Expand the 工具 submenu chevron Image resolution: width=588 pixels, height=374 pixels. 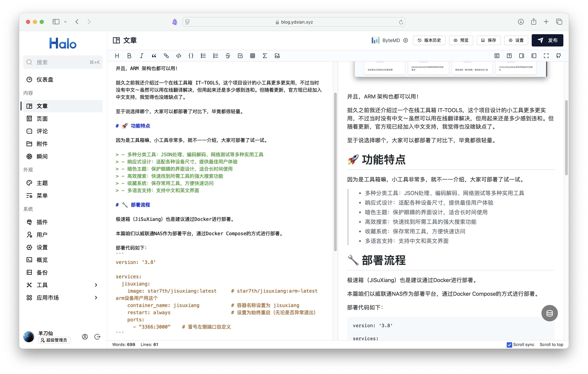96,285
